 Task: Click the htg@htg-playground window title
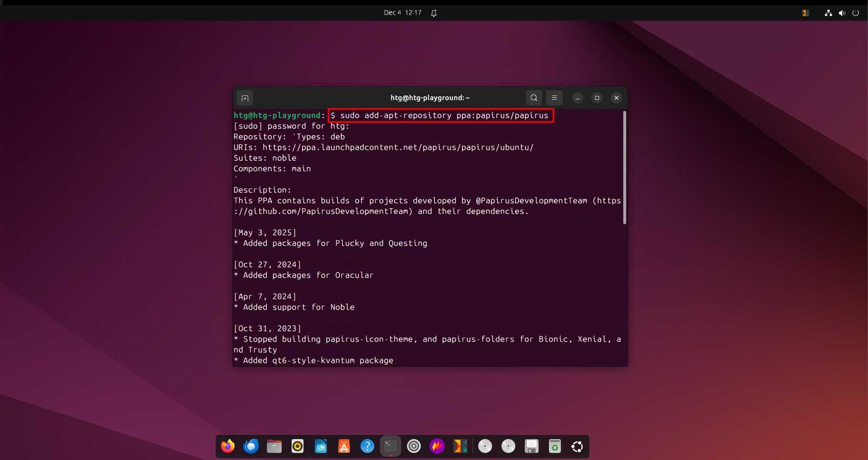(430, 98)
